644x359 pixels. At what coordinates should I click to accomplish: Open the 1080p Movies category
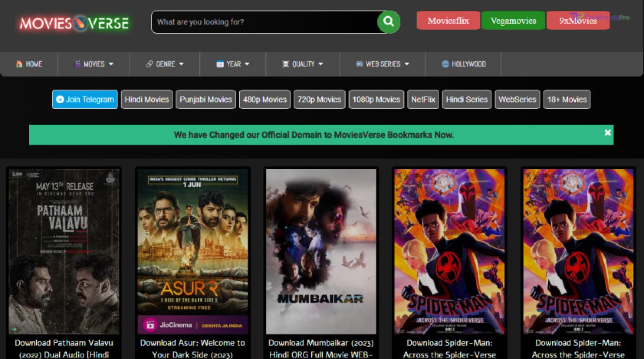pyautogui.click(x=376, y=99)
